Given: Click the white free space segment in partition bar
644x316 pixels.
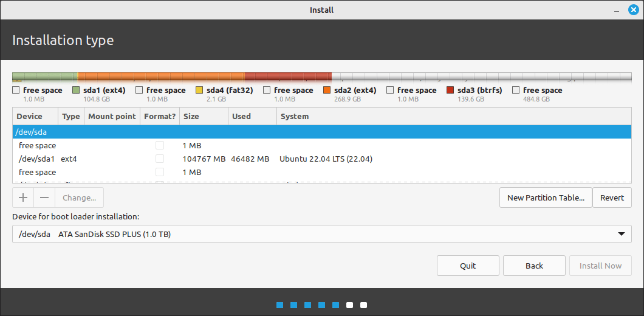Looking at the screenshot, I should pos(481,77).
